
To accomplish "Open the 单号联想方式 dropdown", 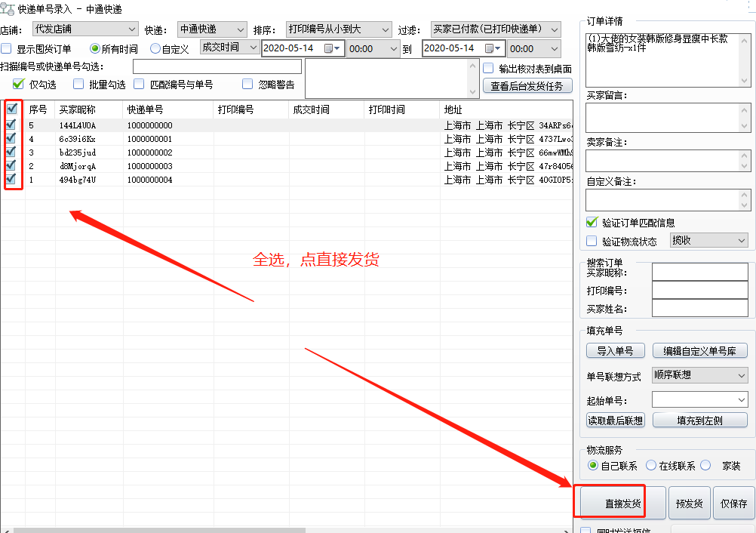I will (x=699, y=375).
